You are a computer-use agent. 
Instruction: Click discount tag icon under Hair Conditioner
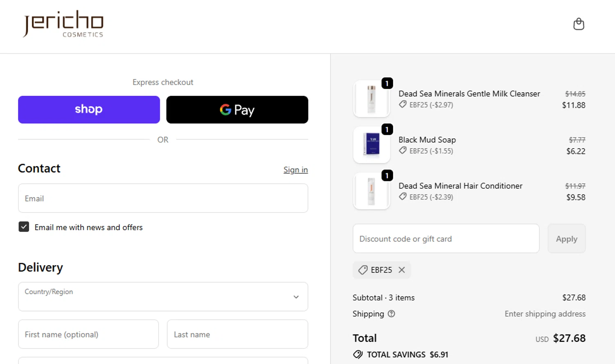tap(403, 197)
